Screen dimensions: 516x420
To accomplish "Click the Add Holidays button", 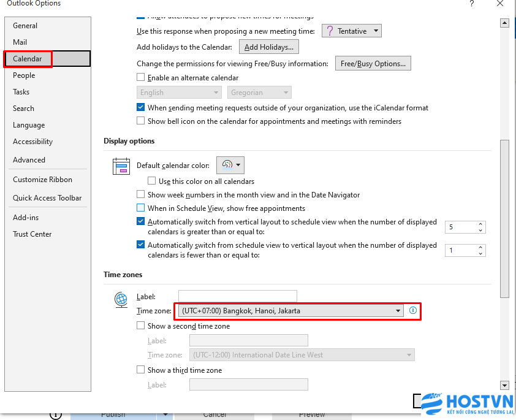I will point(269,47).
